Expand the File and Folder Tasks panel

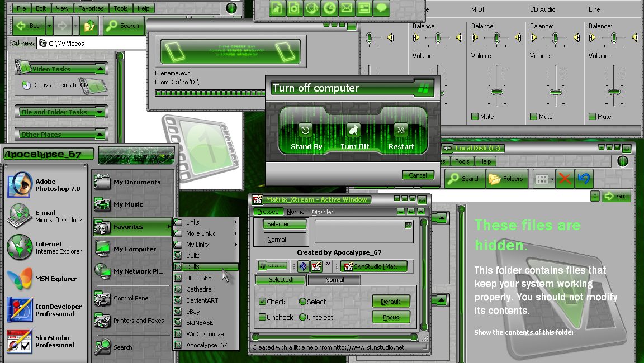(100, 112)
